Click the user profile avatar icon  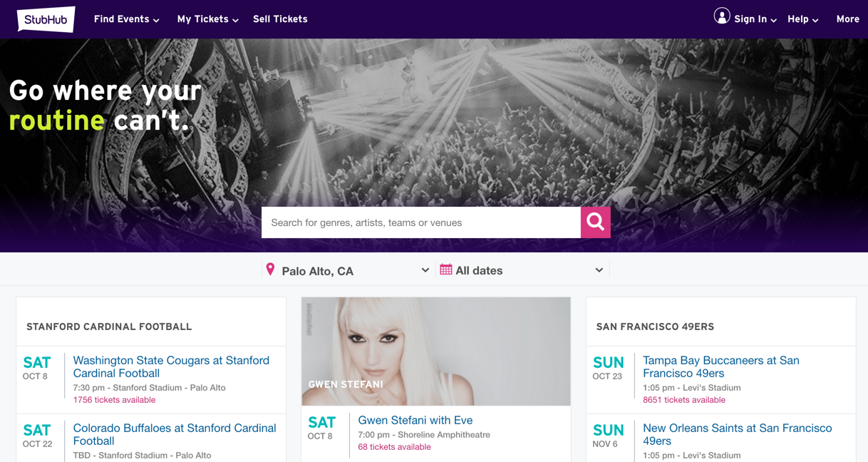[x=721, y=16]
